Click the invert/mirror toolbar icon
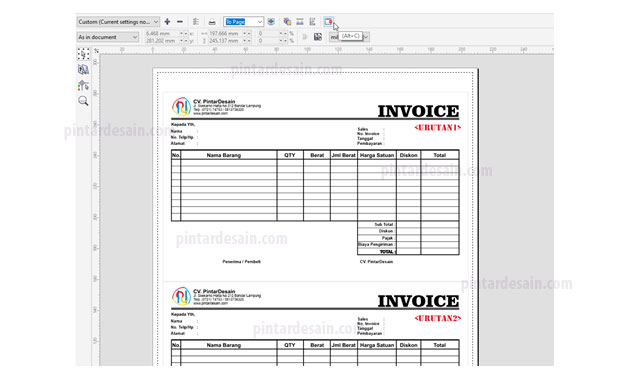This screenshot has width=630, height=380. [x=300, y=22]
